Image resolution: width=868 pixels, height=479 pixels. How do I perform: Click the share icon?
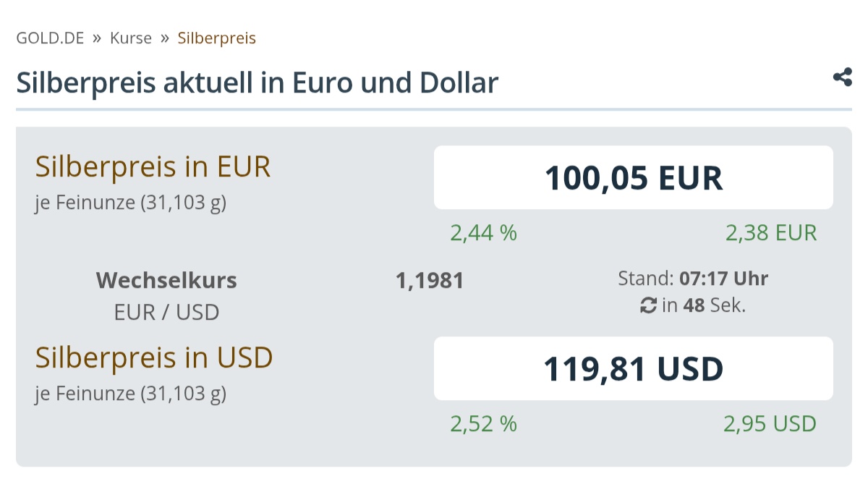(x=842, y=77)
